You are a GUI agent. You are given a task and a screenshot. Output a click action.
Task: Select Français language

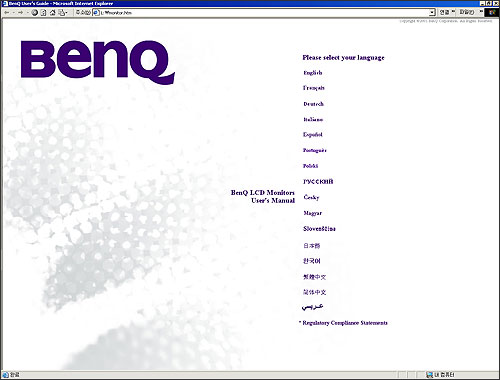point(314,88)
